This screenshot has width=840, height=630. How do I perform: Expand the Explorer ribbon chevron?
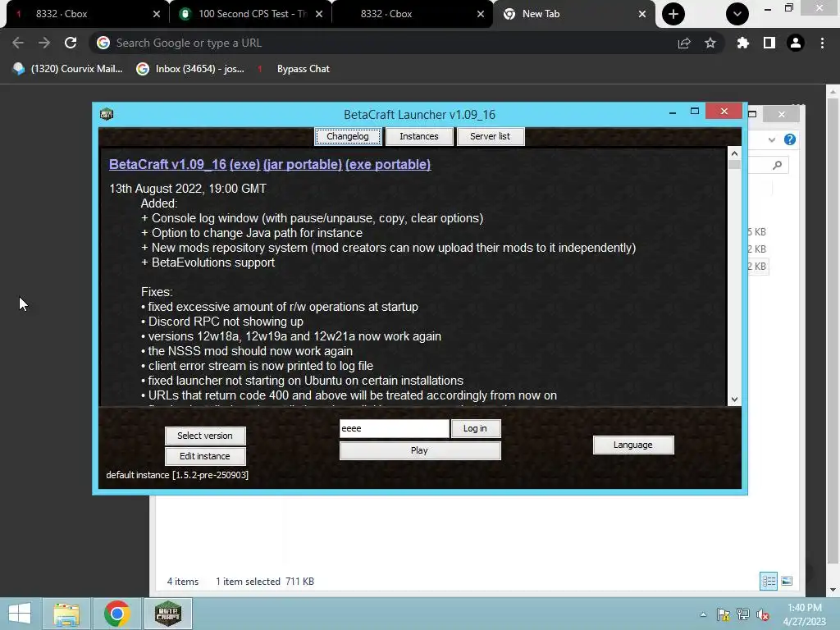(x=771, y=139)
